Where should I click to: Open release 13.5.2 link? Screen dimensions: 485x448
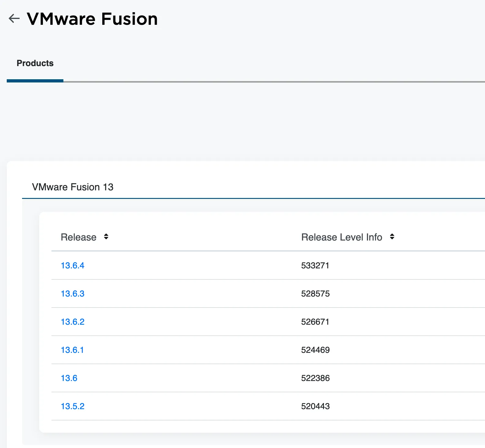pyautogui.click(x=73, y=406)
